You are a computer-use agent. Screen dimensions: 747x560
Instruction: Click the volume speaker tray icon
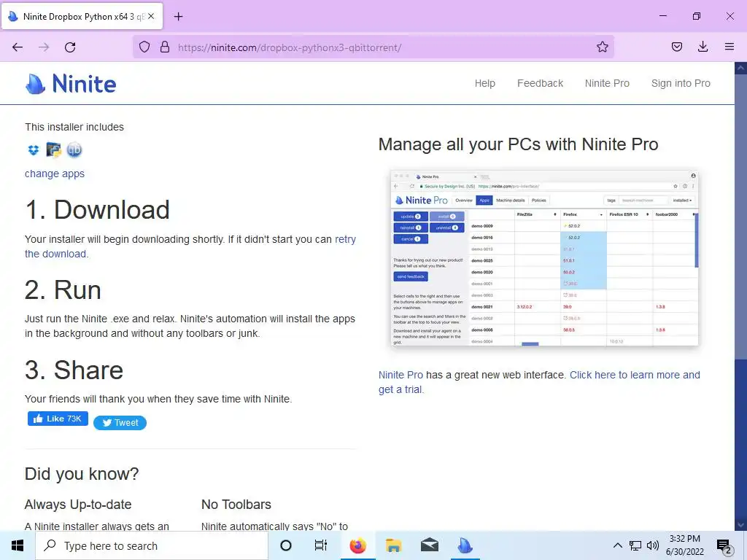(653, 545)
